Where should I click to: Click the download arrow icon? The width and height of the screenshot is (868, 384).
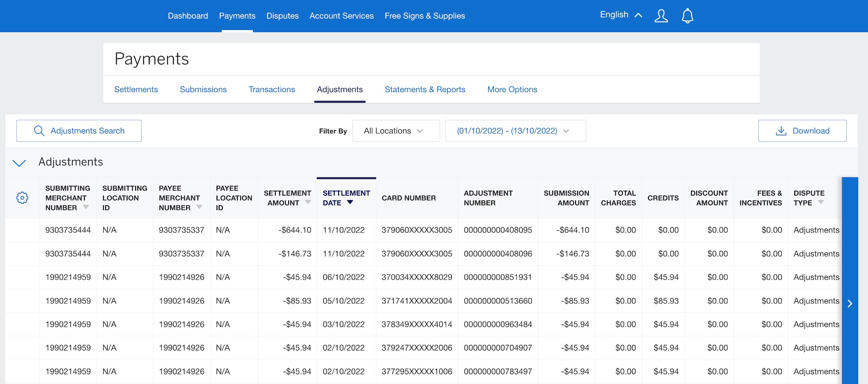(x=780, y=131)
